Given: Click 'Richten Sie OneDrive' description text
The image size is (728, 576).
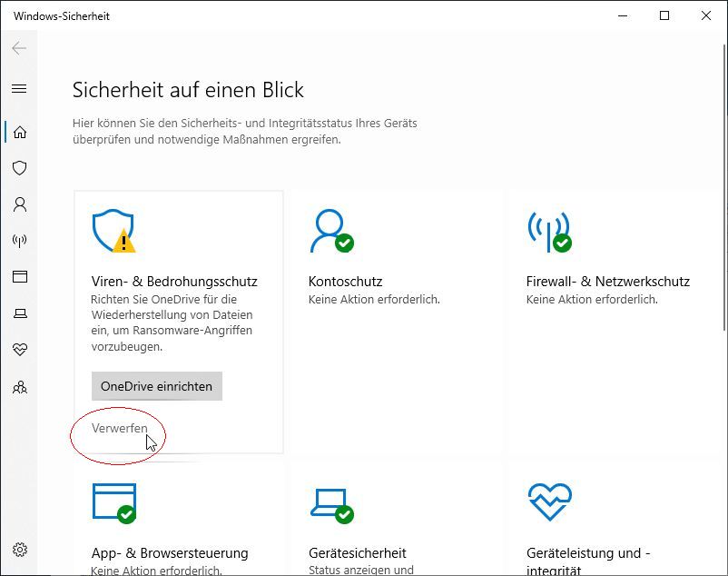Looking at the screenshot, I should pos(172,323).
